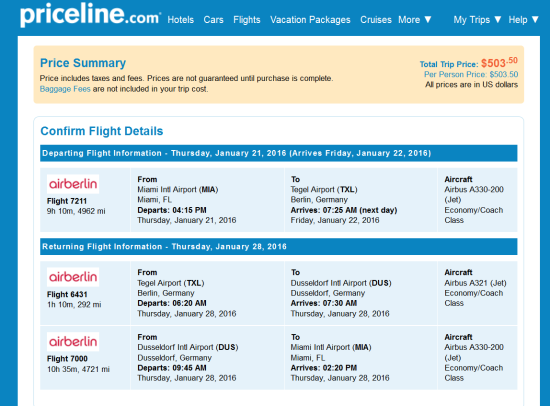This screenshot has height=406, width=550.
Task: Click the Per Person Price text
Action: click(471, 74)
